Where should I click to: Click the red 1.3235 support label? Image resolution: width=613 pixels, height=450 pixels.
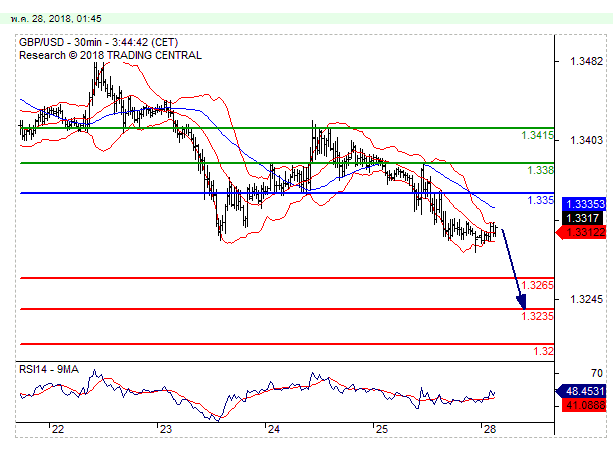[x=538, y=316]
